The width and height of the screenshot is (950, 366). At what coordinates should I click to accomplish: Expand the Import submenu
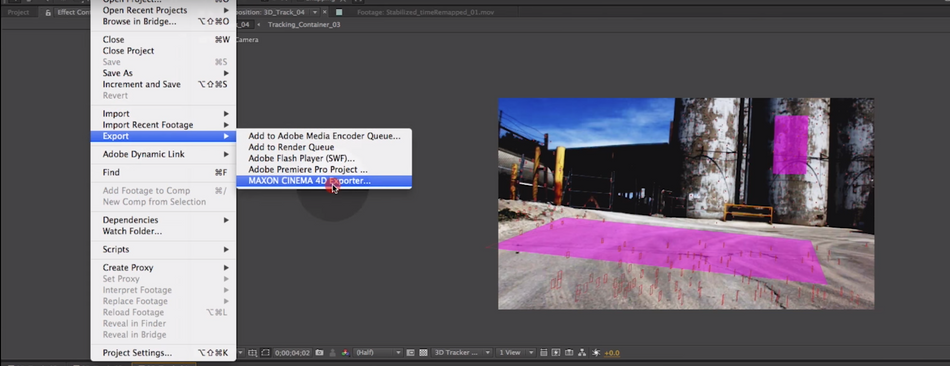pyautogui.click(x=163, y=114)
